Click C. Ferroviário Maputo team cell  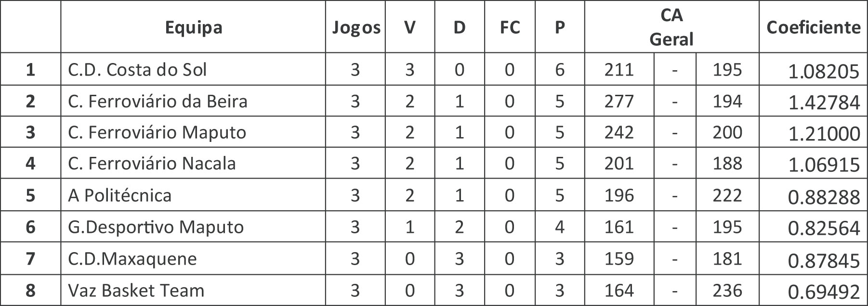[x=157, y=132]
